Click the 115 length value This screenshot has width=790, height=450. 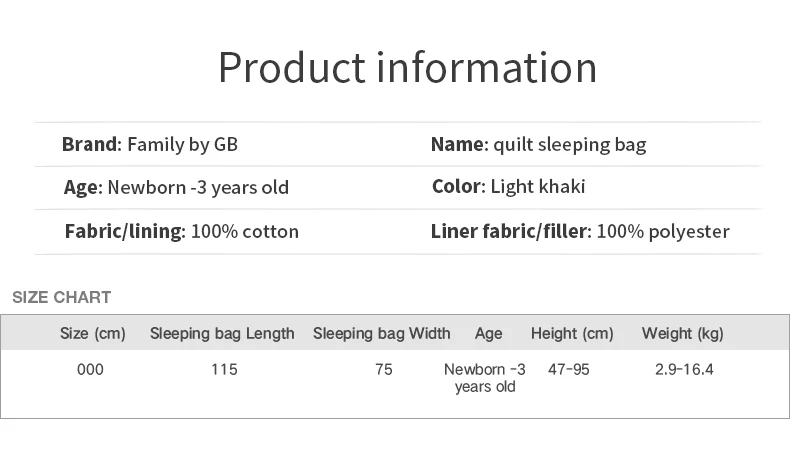[x=224, y=369]
